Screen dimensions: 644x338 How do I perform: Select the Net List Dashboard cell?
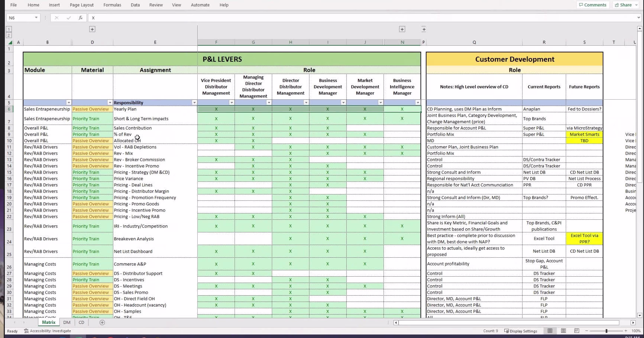(155, 251)
